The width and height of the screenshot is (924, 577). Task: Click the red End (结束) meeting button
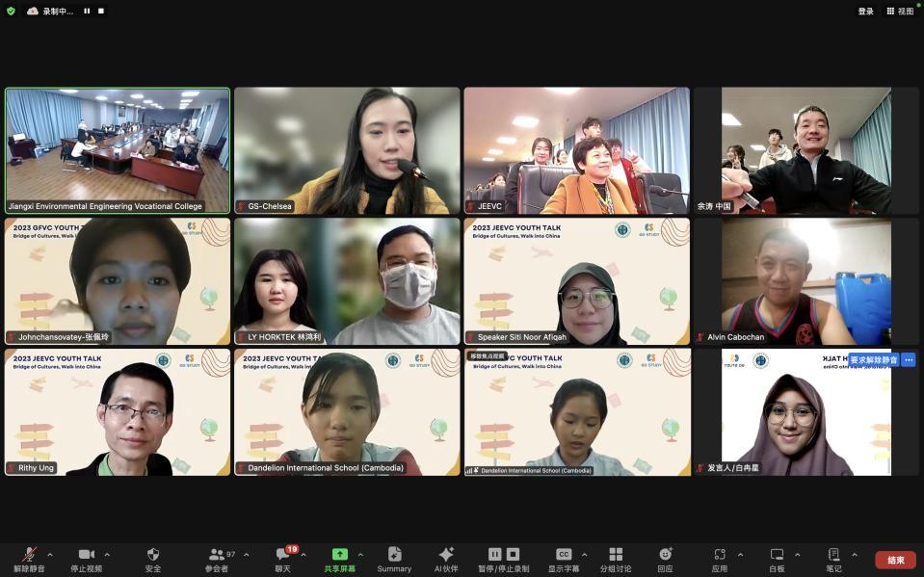pyautogui.click(x=895, y=560)
